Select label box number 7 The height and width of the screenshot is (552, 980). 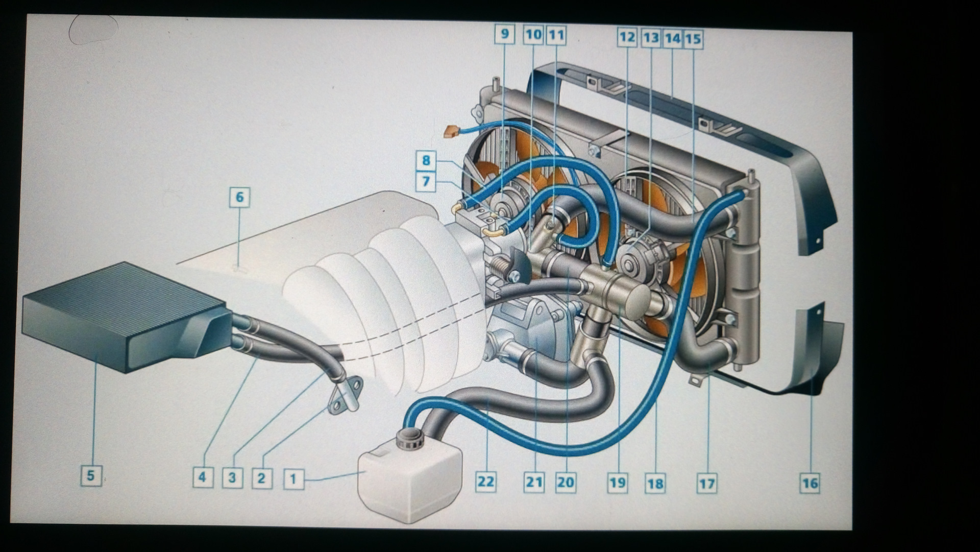(x=426, y=181)
